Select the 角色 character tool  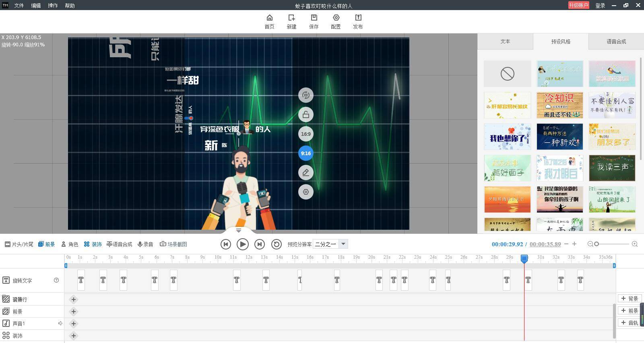coord(70,244)
